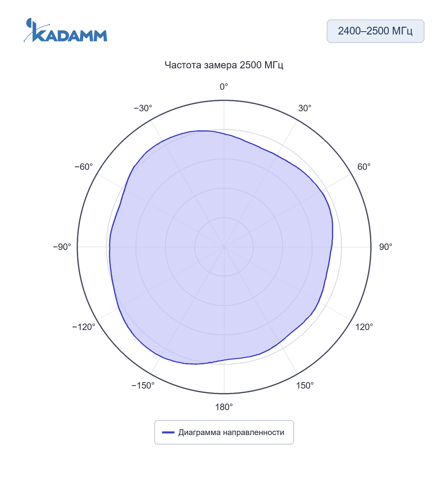Click the −120° angle label
The image size is (448, 491).
tap(84, 327)
